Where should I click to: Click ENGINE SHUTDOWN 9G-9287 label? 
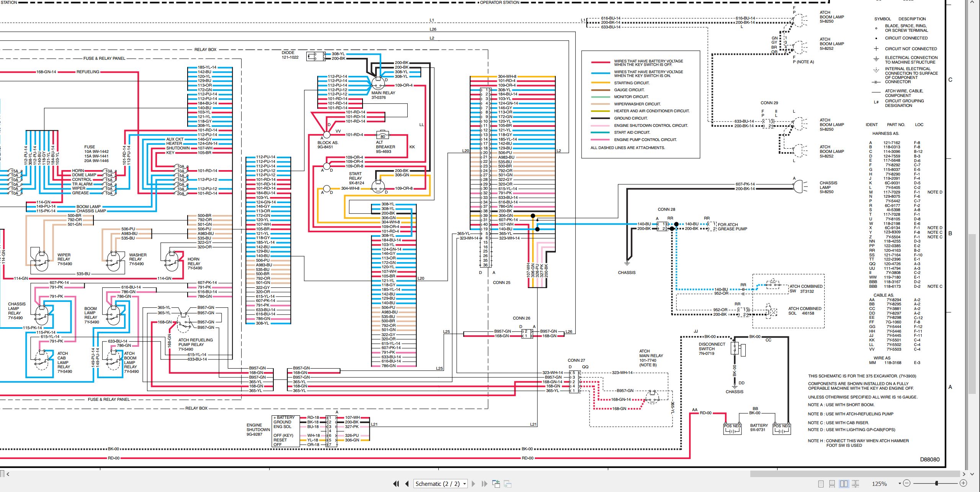coord(258,430)
